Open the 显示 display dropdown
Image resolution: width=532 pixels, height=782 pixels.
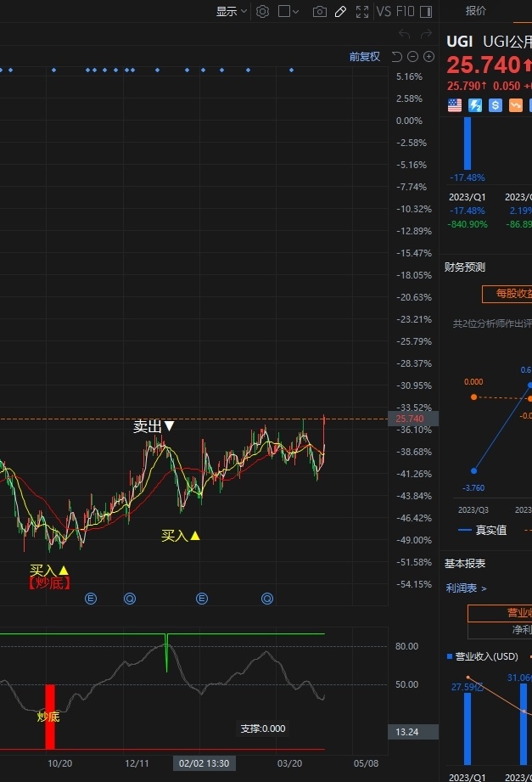tap(231, 11)
